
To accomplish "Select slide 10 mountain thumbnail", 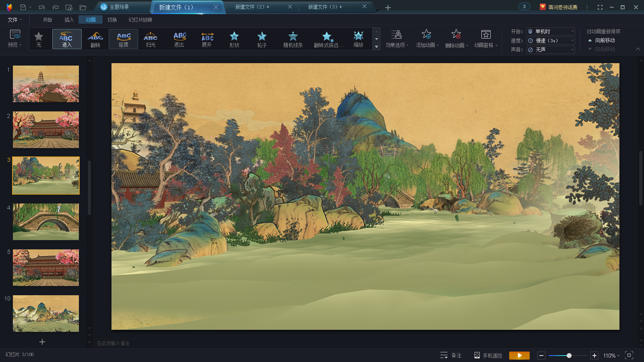I will click(46, 313).
